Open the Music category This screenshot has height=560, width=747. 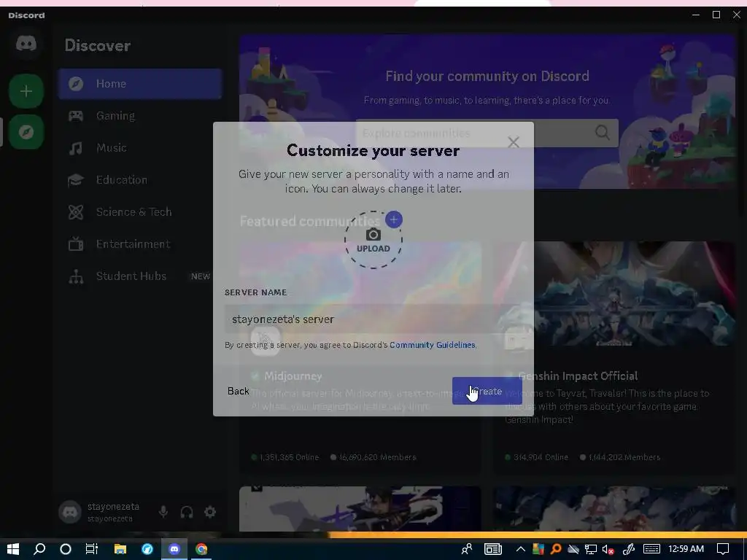(140, 148)
